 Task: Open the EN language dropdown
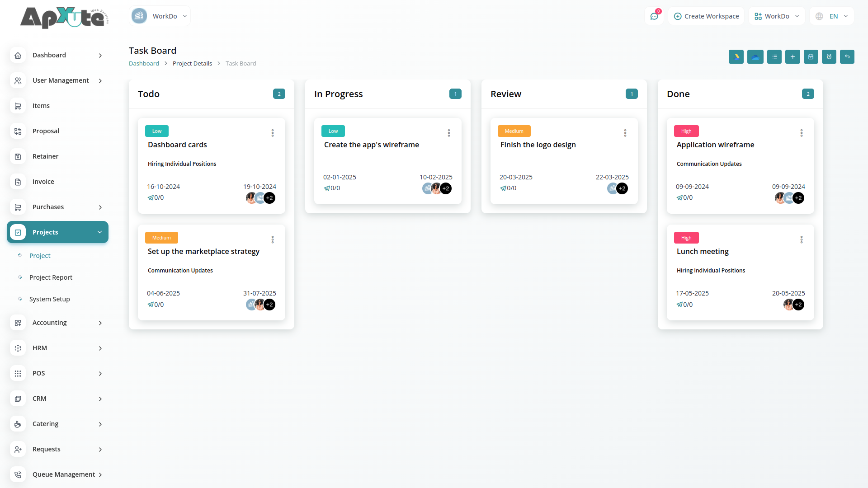832,16
